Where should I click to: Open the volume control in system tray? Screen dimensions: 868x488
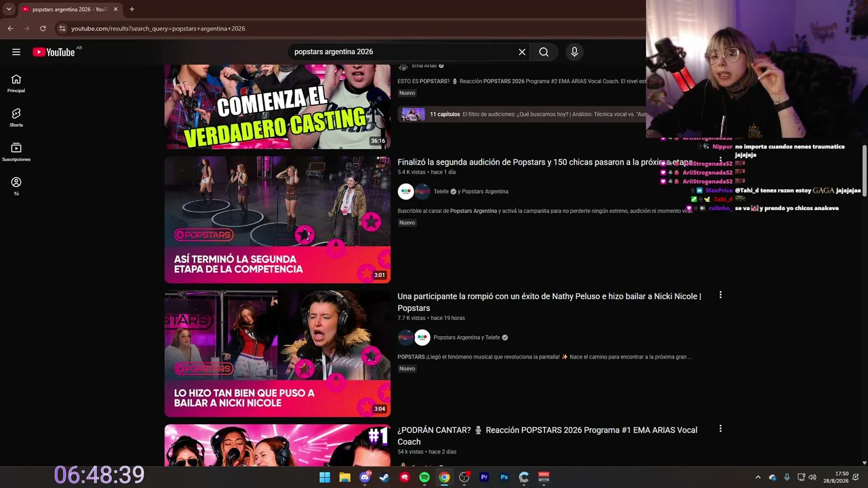[x=812, y=477]
